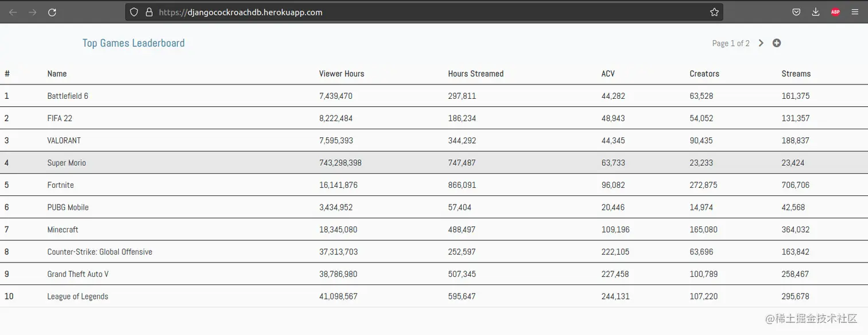Go to next leaderboard page chevron
This screenshot has width=868, height=335.
tap(761, 43)
